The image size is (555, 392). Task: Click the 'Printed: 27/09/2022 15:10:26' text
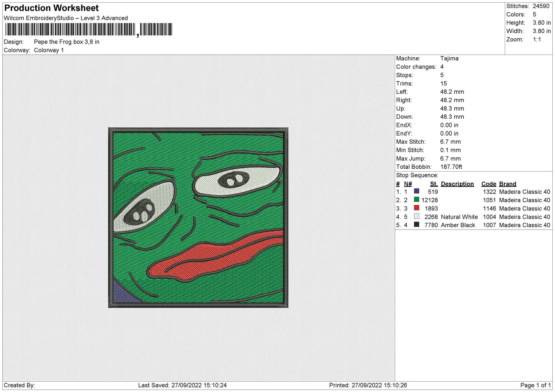(x=368, y=385)
